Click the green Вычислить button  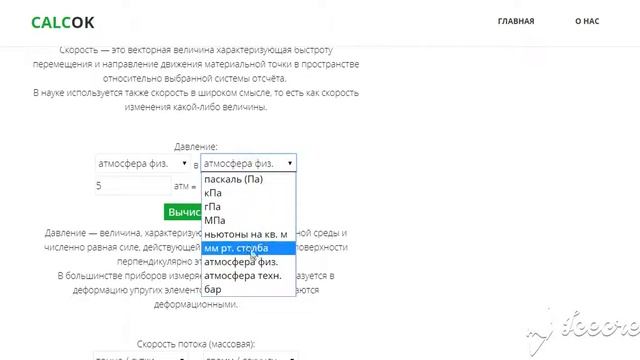pyautogui.click(x=183, y=212)
